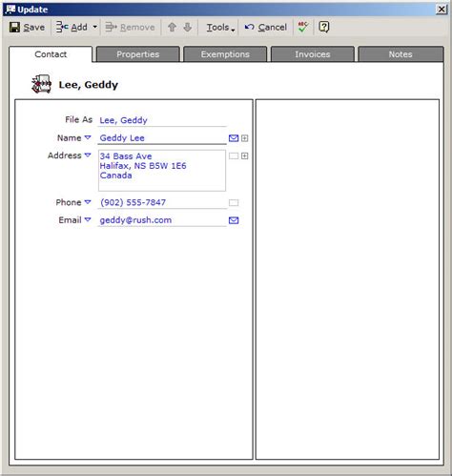Click the envelope icon beside Email
The height and width of the screenshot is (476, 452).
click(x=234, y=220)
